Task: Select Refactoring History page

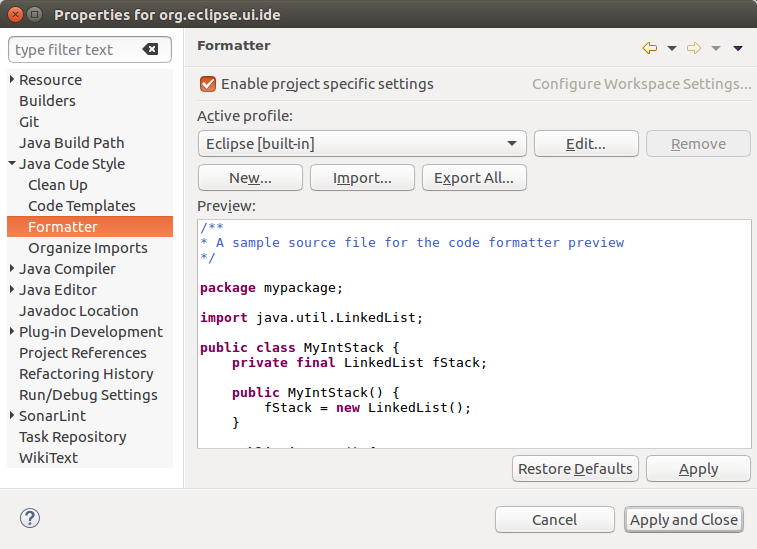Action: [x=86, y=374]
